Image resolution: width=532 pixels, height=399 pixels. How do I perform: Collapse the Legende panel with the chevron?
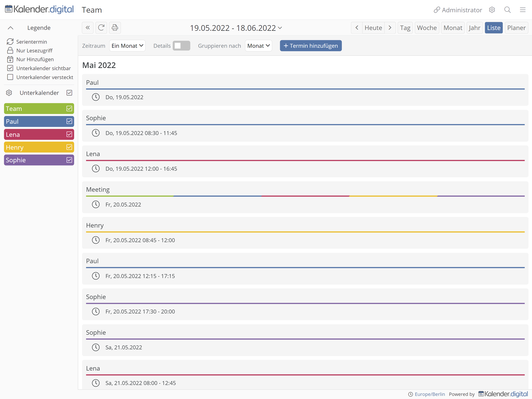(11, 28)
